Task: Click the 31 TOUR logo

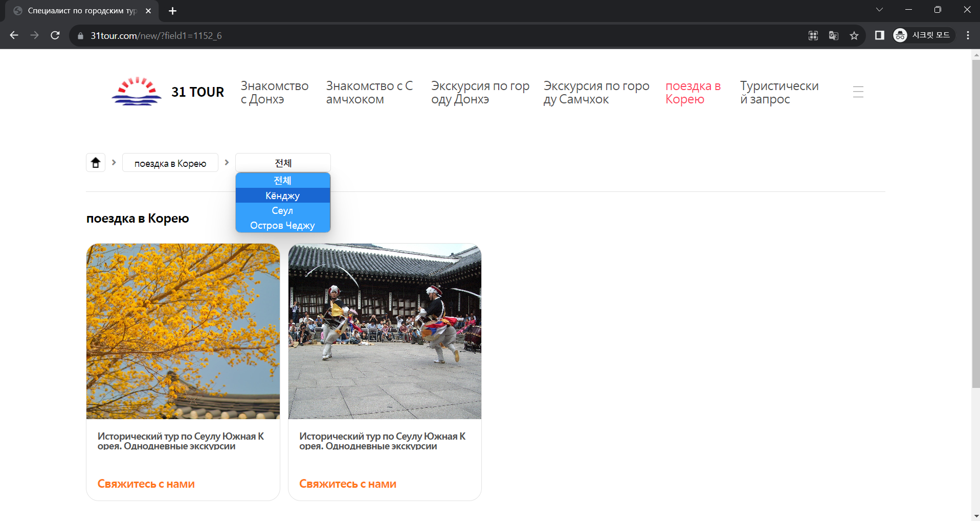Action: coord(168,92)
